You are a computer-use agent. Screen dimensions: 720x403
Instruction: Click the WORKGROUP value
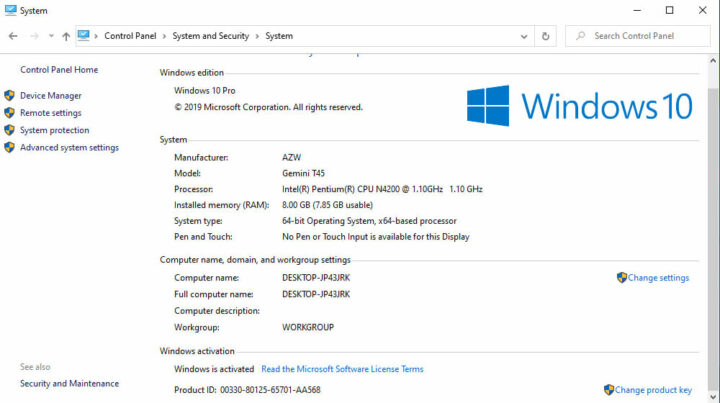(308, 327)
